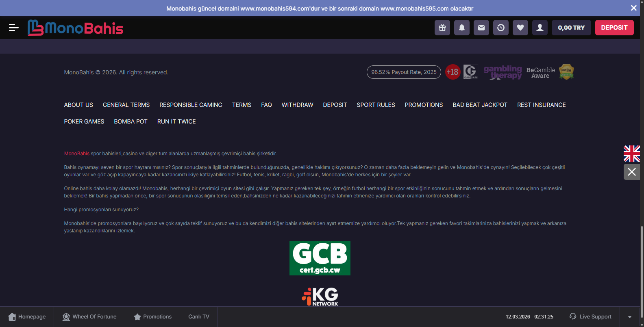Click the GameCare certification logo
The image size is (644, 327).
pyautogui.click(x=471, y=72)
